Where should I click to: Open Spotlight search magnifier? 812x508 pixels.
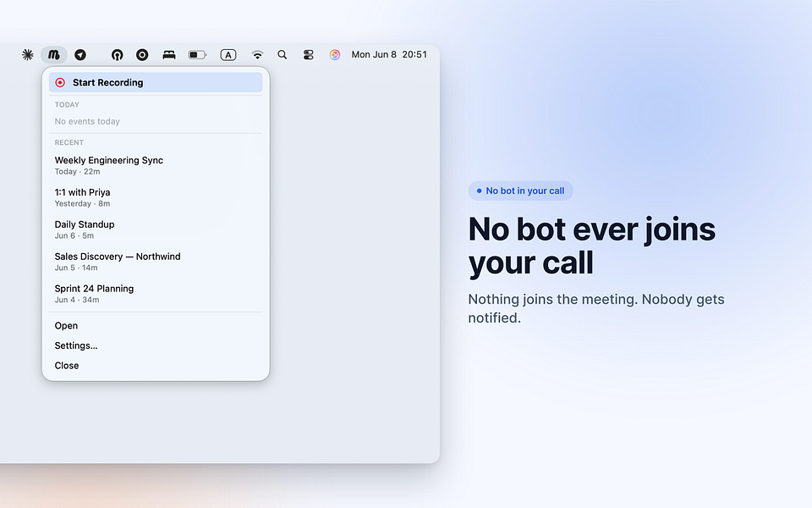coord(283,54)
